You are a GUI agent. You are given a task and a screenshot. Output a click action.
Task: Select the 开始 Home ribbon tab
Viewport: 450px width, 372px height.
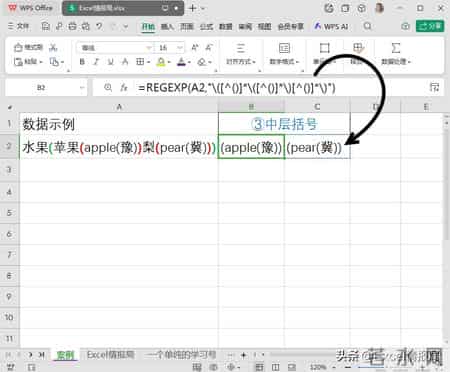pos(148,26)
